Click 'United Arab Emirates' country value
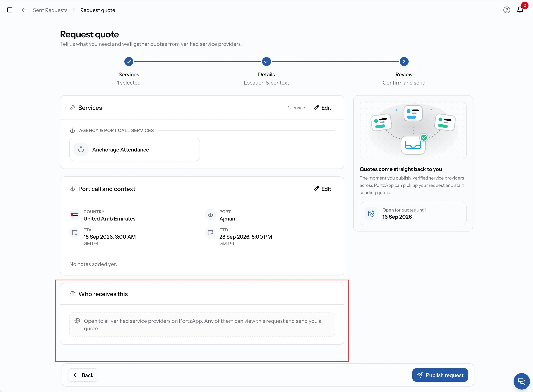This screenshot has width=533, height=392. tap(109, 219)
